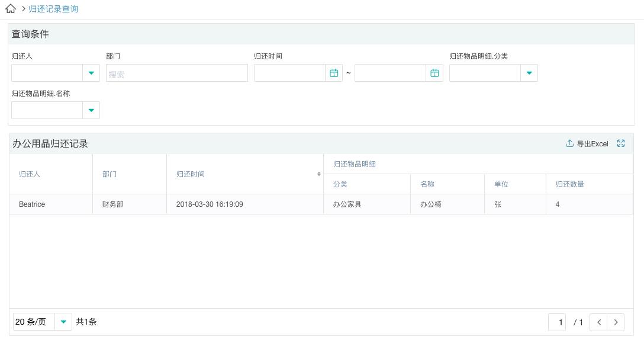The width and height of the screenshot is (644, 346).
Task: Open the start date calendar picker
Action: [334, 73]
